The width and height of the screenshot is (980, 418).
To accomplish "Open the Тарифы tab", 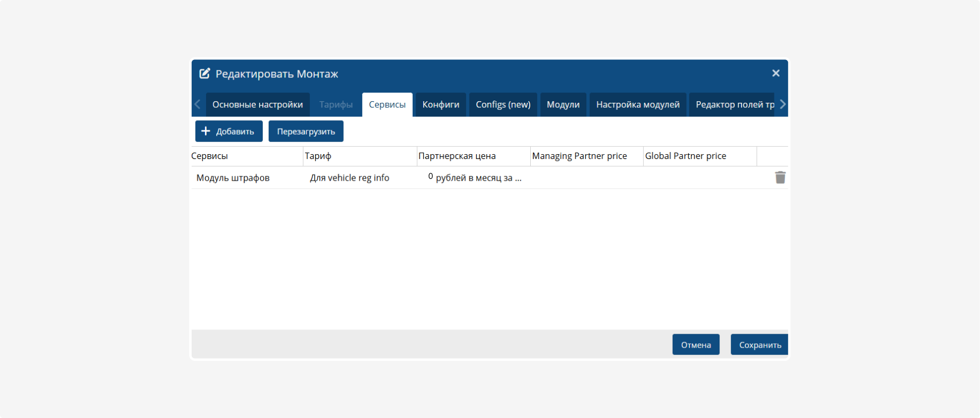I will (x=336, y=104).
